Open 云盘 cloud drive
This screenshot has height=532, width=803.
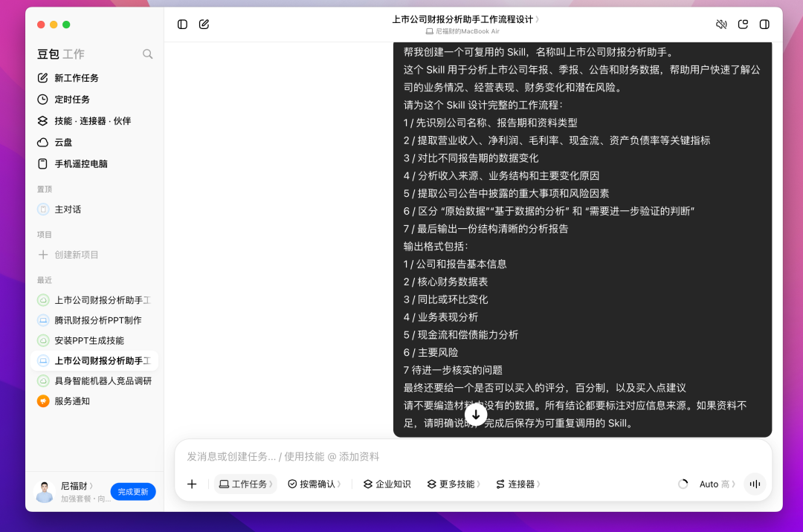[94, 142]
